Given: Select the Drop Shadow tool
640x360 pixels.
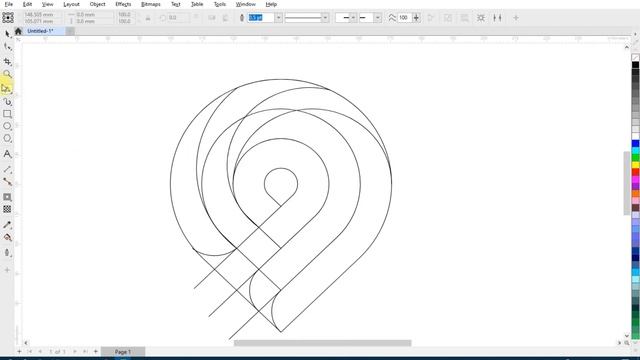Looking at the screenshot, I should [x=7, y=197].
